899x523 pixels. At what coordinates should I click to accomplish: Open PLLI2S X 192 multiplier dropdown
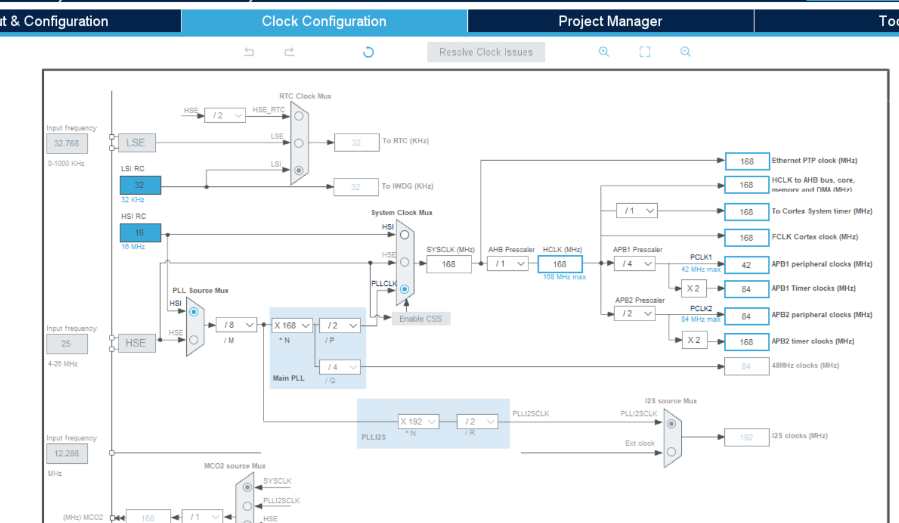click(419, 421)
